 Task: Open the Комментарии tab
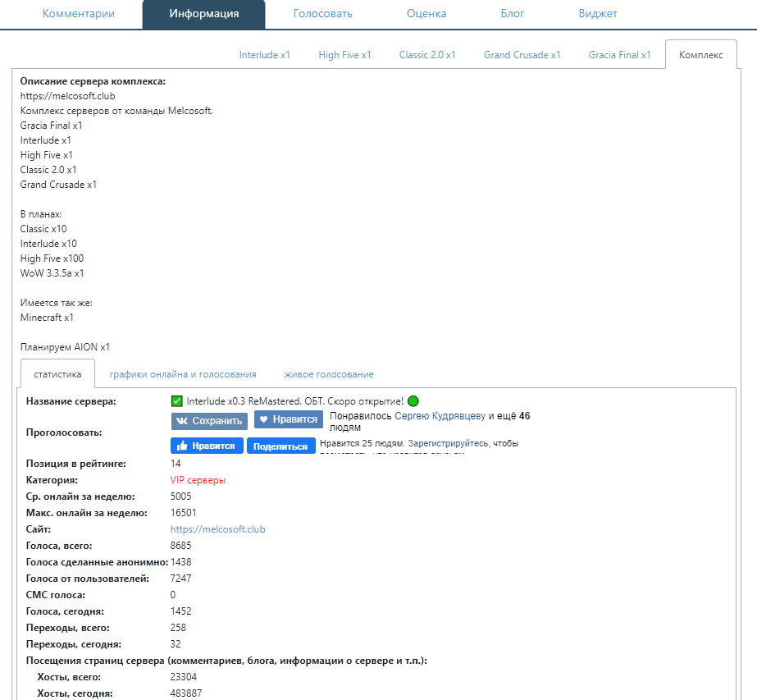(x=78, y=13)
